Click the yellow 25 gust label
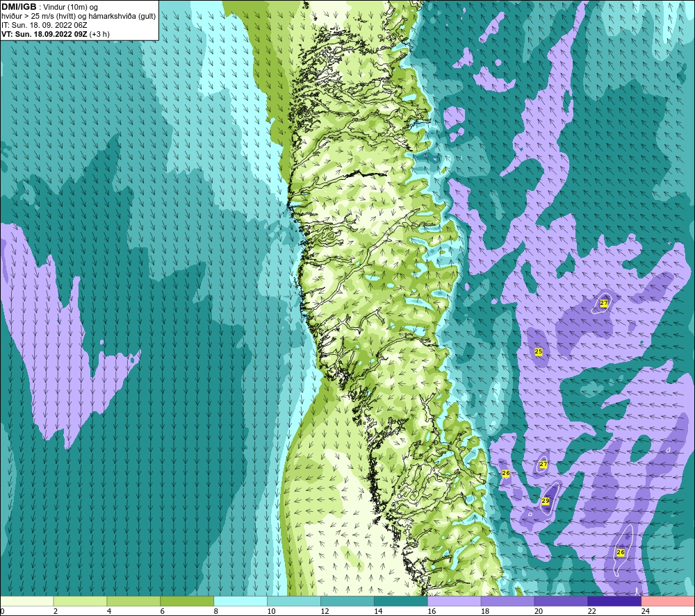This screenshot has width=695, height=616. tap(539, 351)
